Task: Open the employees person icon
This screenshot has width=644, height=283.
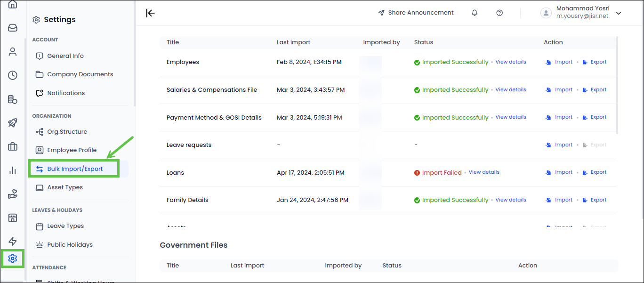Action: [x=13, y=52]
